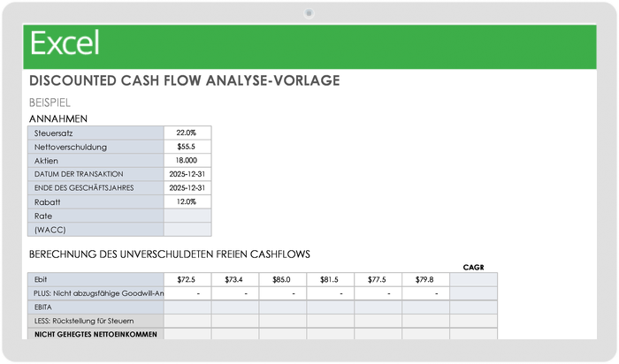Select the ENDE DES GESCHÄFTSJAHRES label
Image resolution: width=619 pixels, height=364 pixels.
(96, 187)
